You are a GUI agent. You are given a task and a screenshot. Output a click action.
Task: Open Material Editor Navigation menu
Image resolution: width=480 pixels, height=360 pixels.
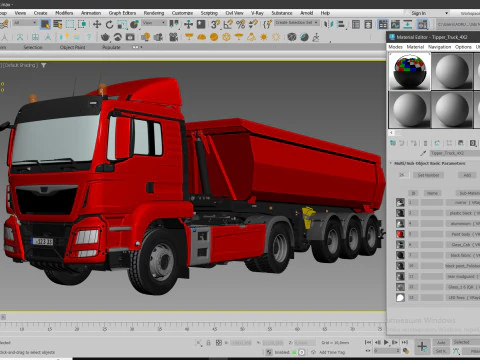coord(439,47)
